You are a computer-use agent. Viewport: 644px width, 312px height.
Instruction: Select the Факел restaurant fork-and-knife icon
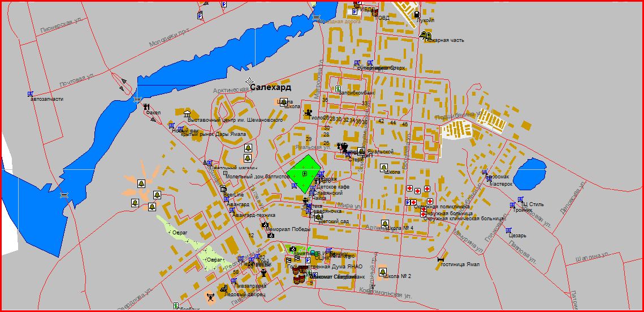pos(146,105)
